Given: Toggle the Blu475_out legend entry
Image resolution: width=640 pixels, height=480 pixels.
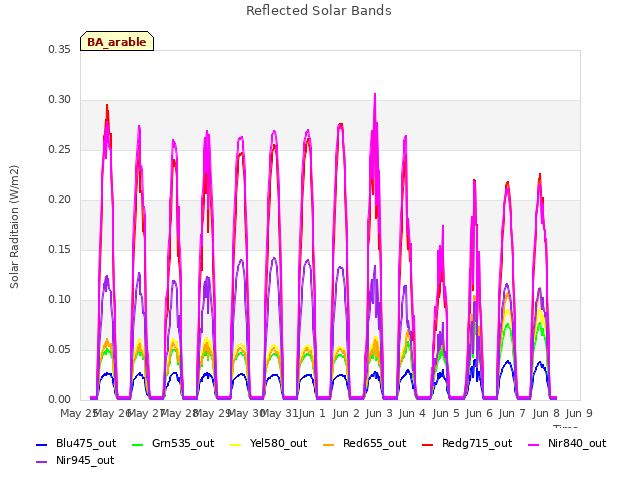Looking at the screenshot, I should click(76, 444).
